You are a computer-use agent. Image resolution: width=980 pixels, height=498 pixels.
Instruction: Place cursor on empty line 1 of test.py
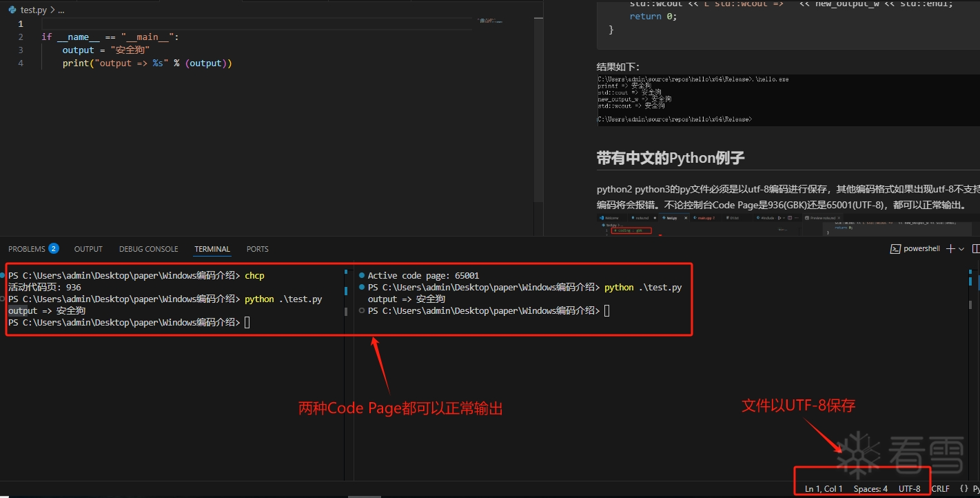pos(255,23)
